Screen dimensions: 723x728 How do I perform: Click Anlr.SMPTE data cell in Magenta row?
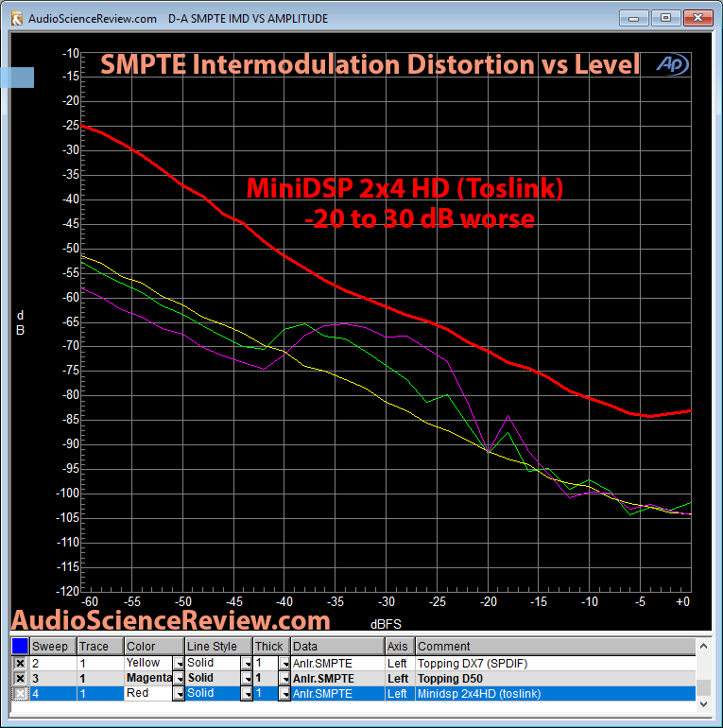pyautogui.click(x=337, y=679)
